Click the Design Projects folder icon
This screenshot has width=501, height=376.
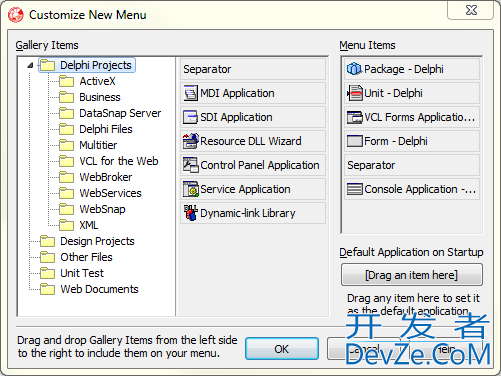[x=47, y=241]
